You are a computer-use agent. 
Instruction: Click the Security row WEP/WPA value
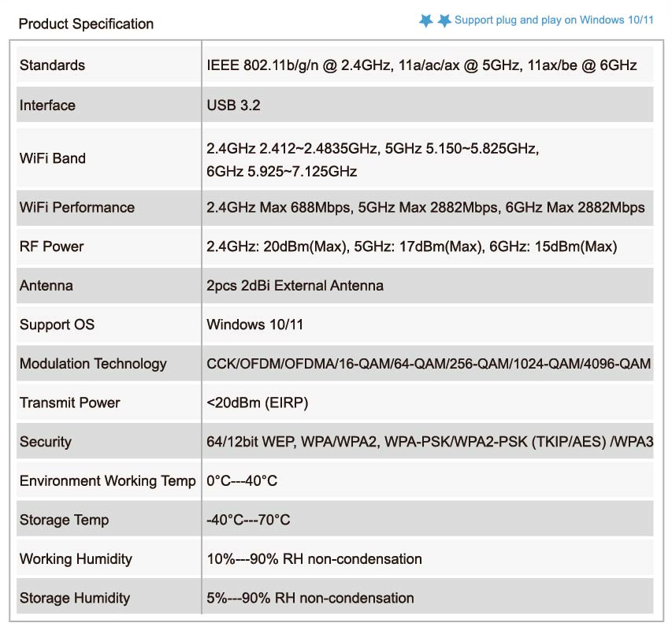pos(429,442)
